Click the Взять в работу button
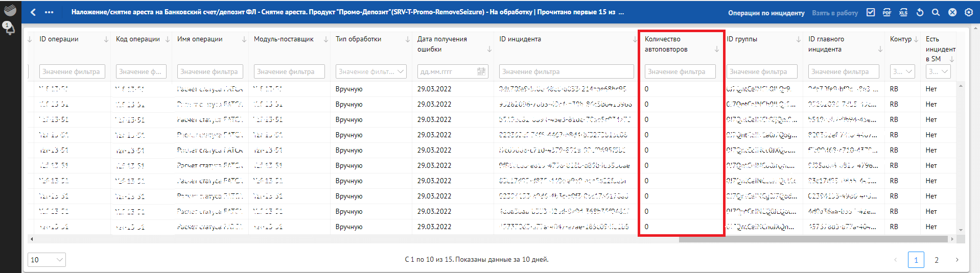Screen dimensions: 980x273 834,13
